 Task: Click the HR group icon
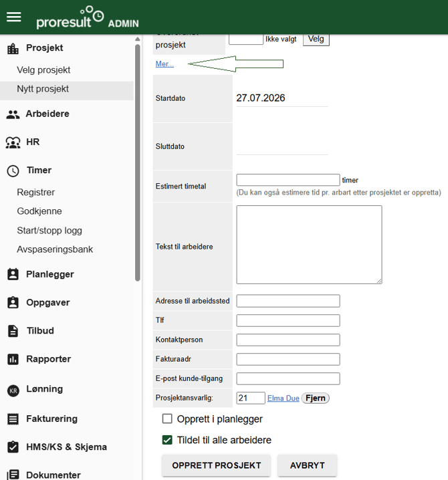pyautogui.click(x=13, y=142)
